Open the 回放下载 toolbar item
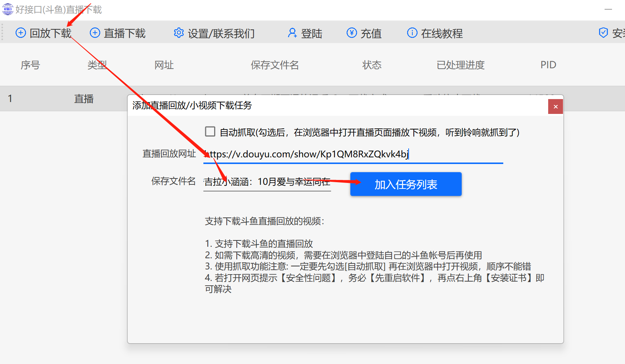The width and height of the screenshot is (625, 364). (x=43, y=33)
